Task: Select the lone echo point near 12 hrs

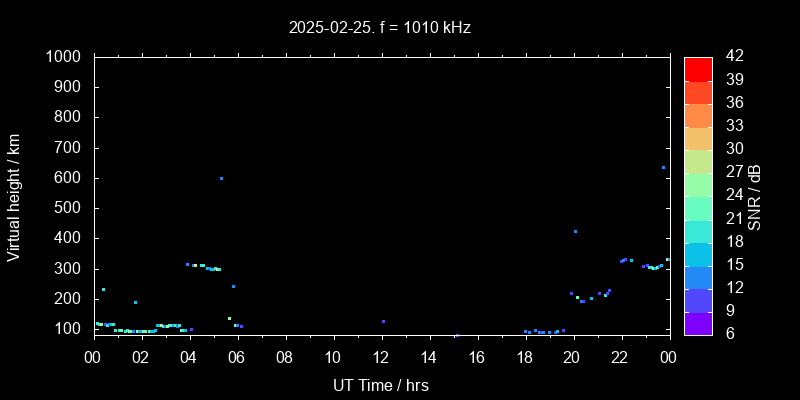Action: (383, 321)
